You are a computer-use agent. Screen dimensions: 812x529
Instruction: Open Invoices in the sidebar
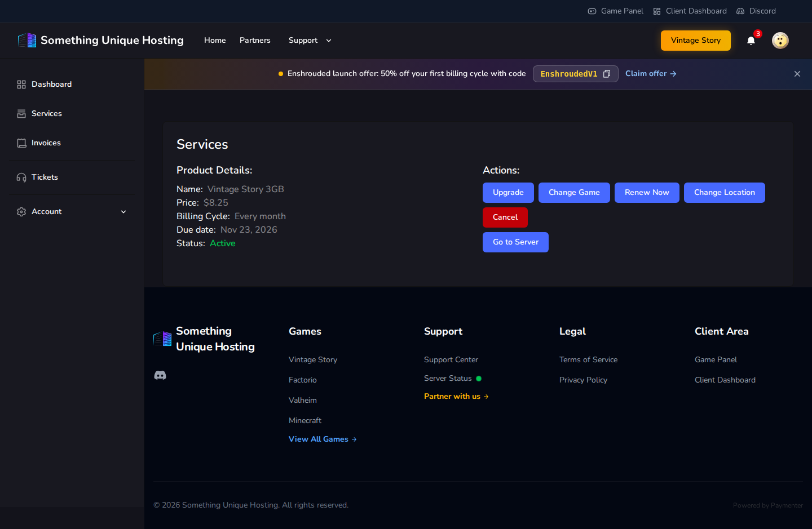pos(72,143)
